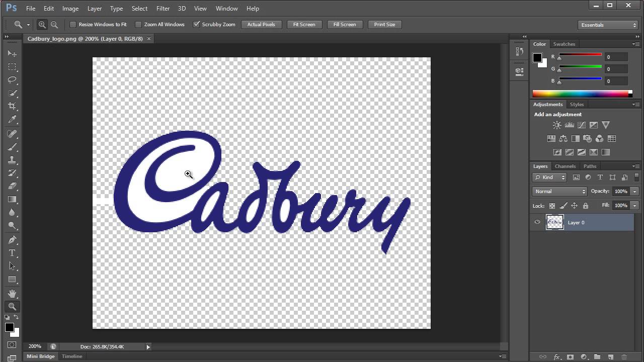Select the Clone Stamp tool

coord(13,160)
